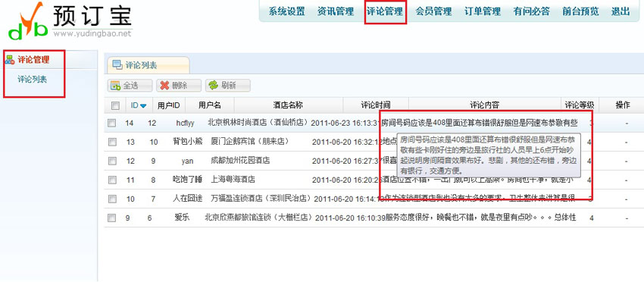
Task: Click the 删除 button
Action: click(x=179, y=86)
